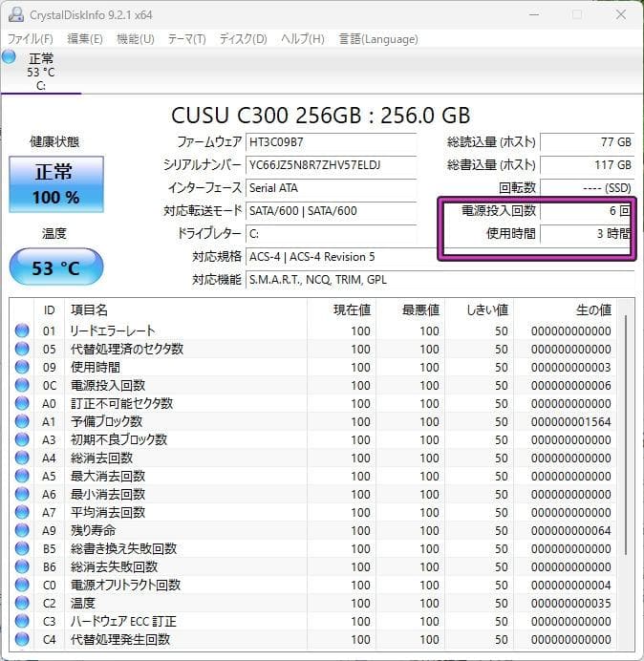This screenshot has height=661, width=644.
Task: Click the 最悪値 column header
Action: 410,309
